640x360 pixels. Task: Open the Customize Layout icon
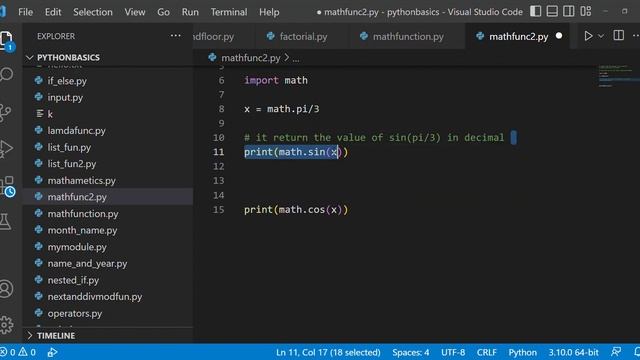coord(586,11)
